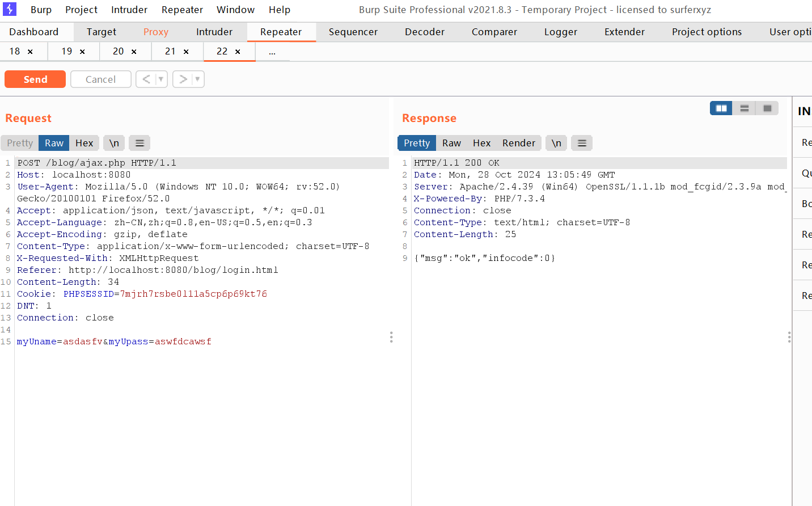The image size is (812, 506).
Task: Close Repeater tab 18
Action: (30, 52)
